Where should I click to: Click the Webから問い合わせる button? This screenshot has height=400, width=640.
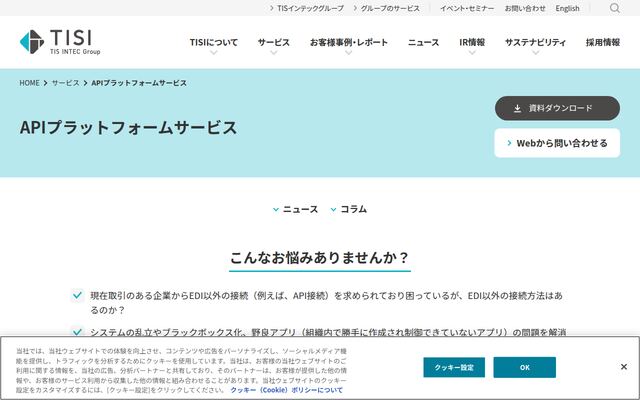[x=557, y=143]
